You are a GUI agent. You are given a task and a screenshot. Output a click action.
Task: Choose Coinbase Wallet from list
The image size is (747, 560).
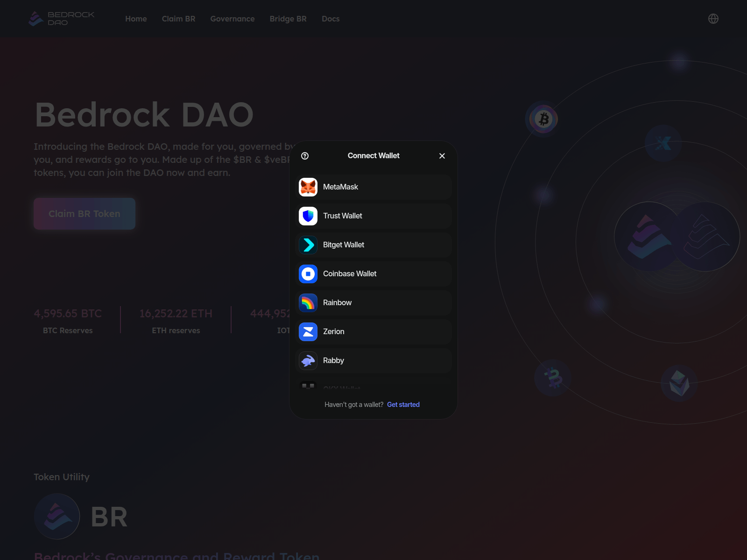tap(373, 274)
